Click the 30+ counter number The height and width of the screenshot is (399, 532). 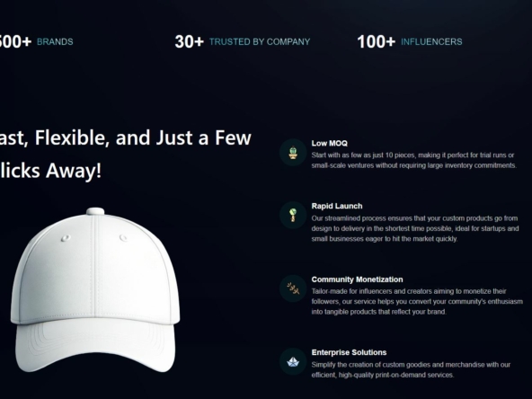(189, 41)
